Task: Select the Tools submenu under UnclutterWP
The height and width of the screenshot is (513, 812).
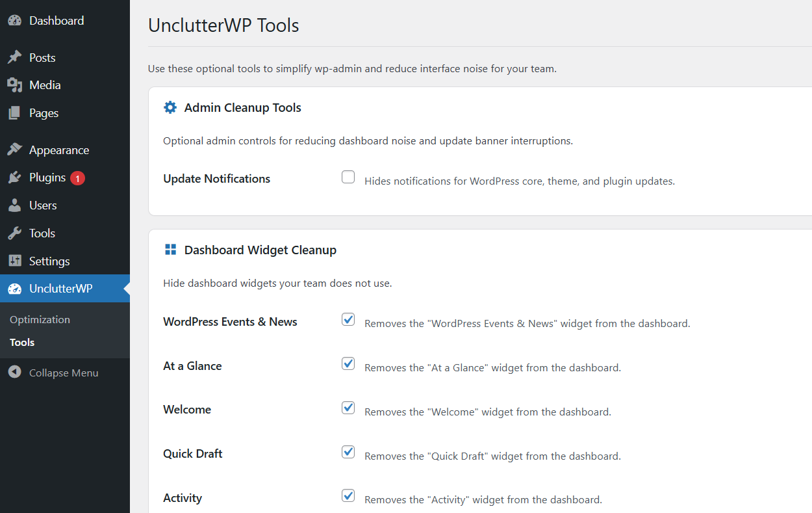Action: point(22,343)
